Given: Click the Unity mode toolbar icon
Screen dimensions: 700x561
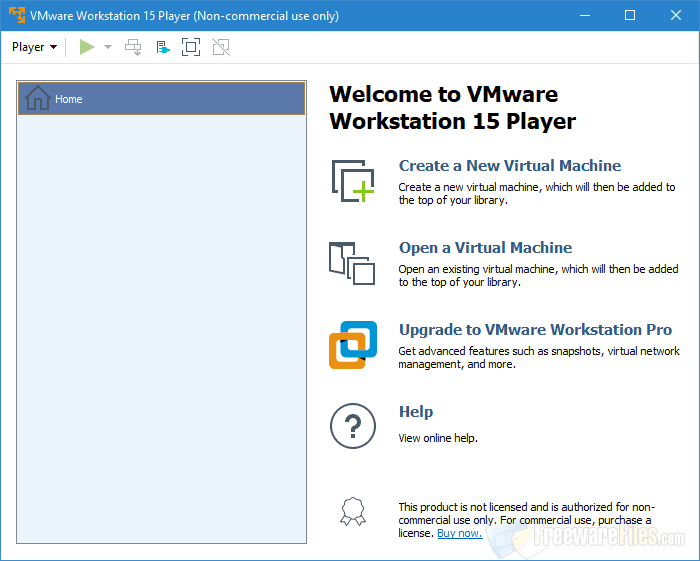Looking at the screenshot, I should (221, 47).
